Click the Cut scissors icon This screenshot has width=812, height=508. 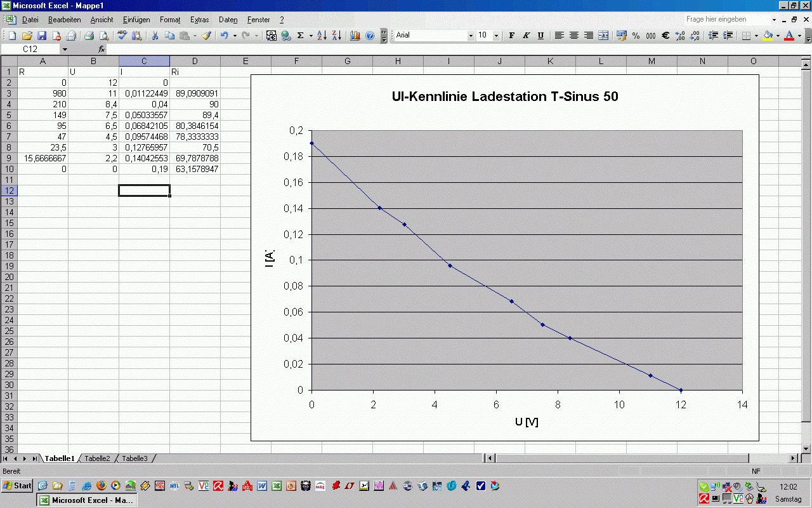coord(154,36)
